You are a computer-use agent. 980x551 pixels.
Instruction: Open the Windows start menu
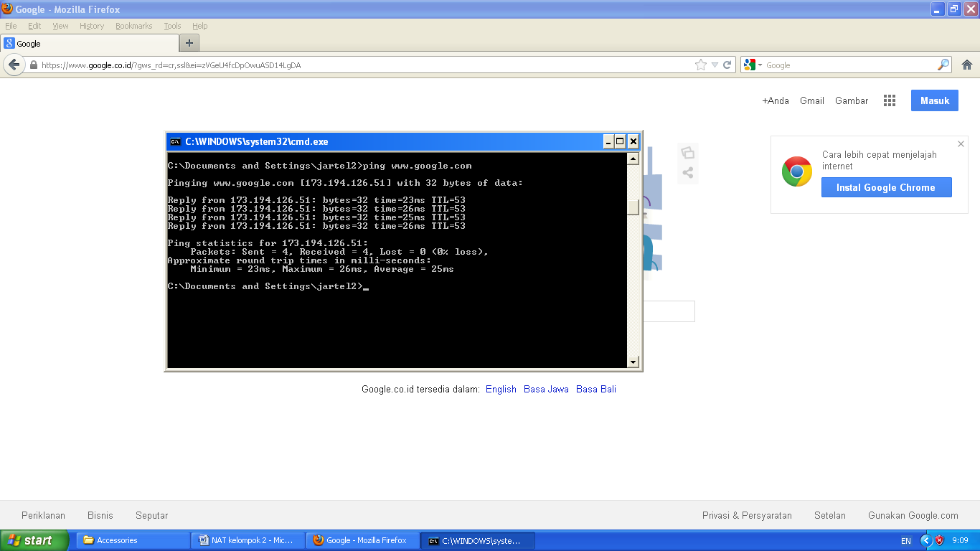click(34, 540)
